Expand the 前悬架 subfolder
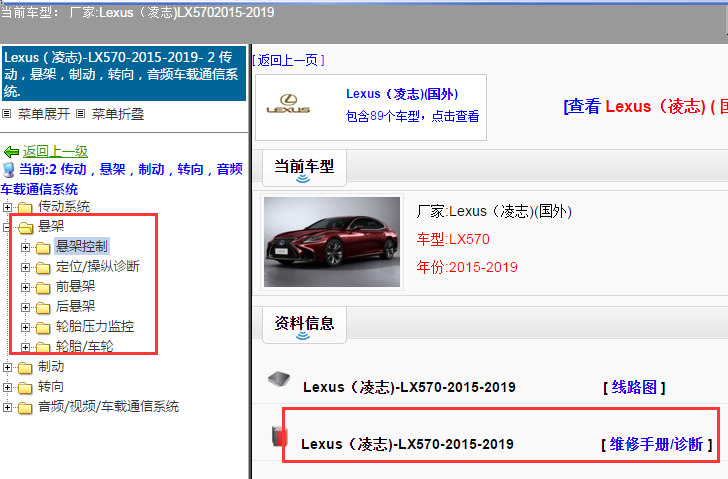This screenshot has height=479, width=728. point(26,287)
